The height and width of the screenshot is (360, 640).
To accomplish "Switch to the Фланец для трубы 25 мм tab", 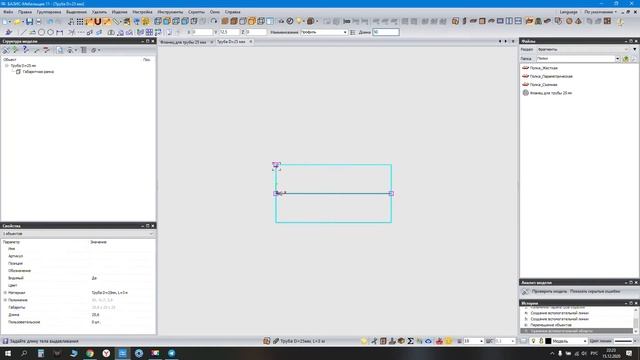I will (183, 42).
